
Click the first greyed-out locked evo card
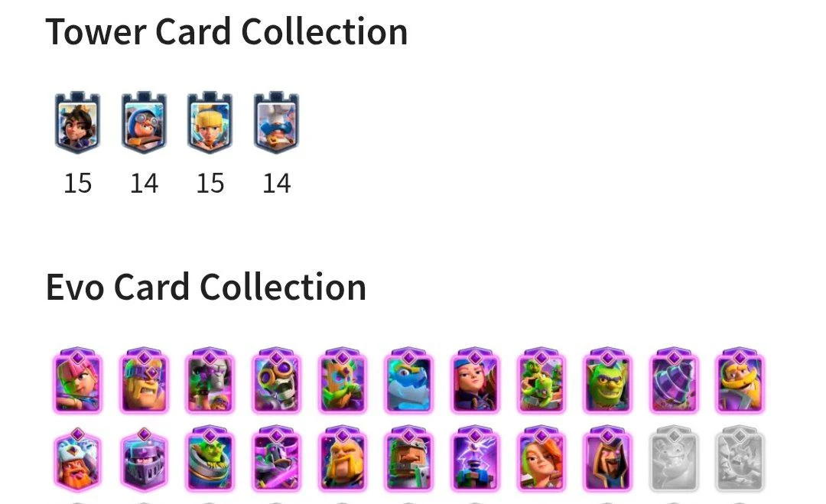pos(673,459)
